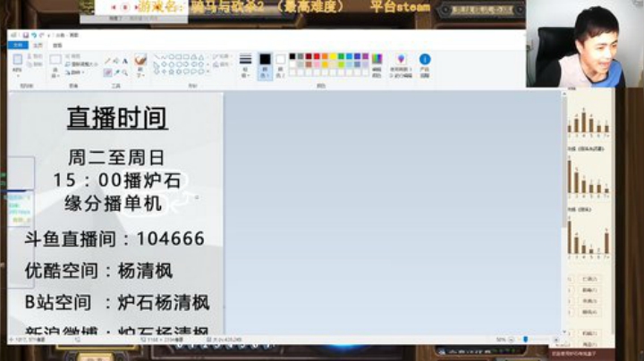Viewport: 644px width, 361px height.
Task: Select the Magnifier tool
Action: 125,73
